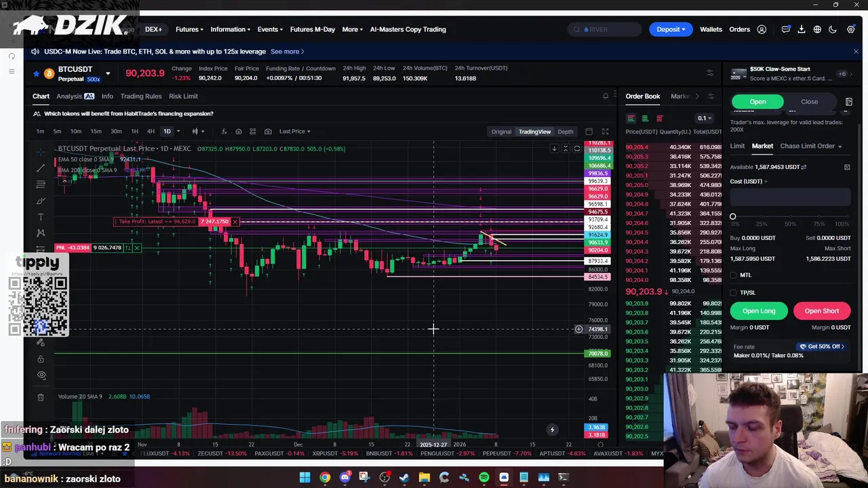
Task: Click the Open Short button
Action: click(822, 311)
